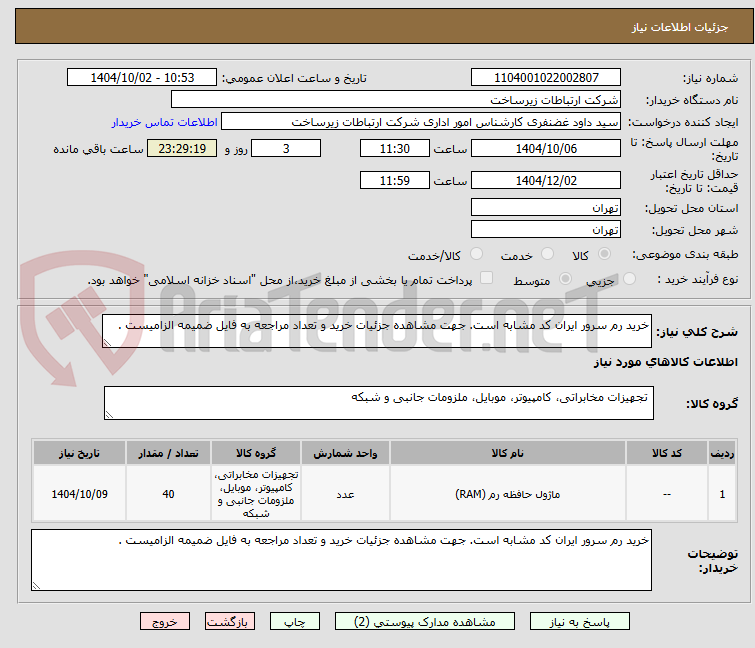Click the need date cell 1404/10/09

[x=79, y=494]
